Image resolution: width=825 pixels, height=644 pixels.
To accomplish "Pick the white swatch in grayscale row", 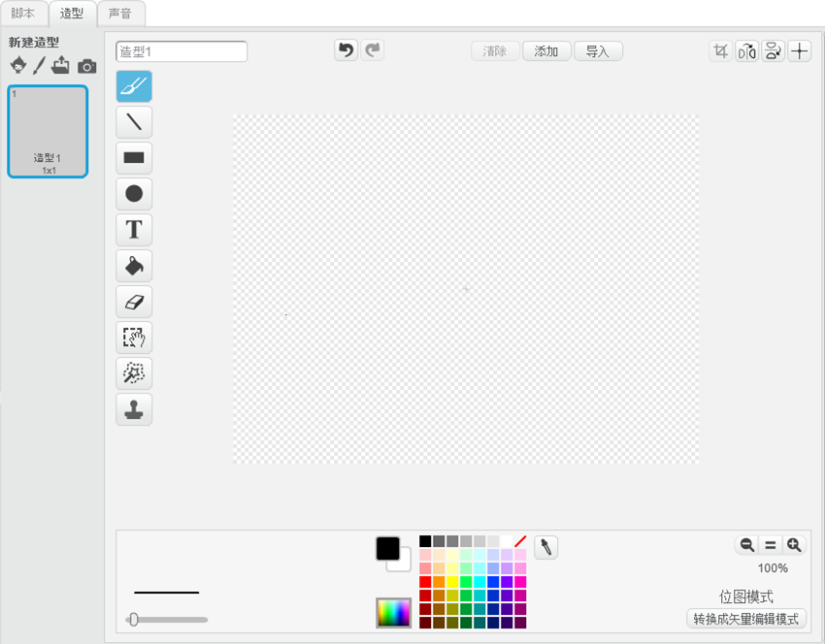I will [x=507, y=541].
